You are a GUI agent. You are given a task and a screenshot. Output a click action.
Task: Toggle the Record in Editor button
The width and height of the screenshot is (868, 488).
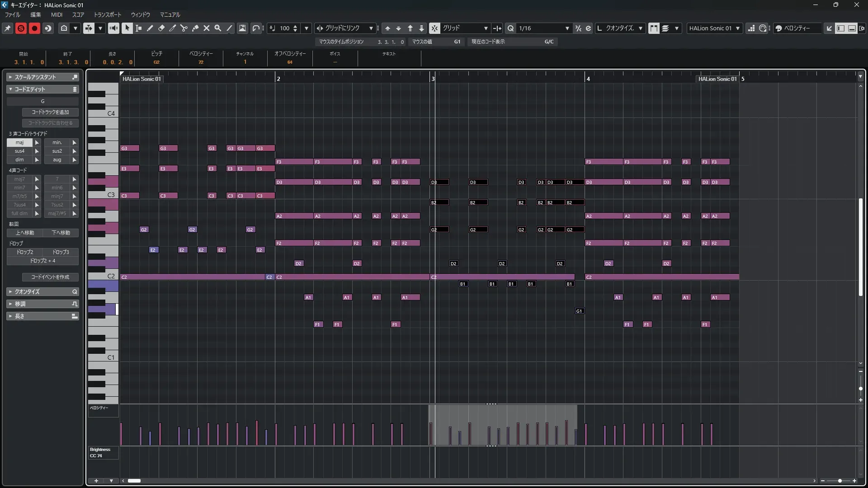point(34,28)
